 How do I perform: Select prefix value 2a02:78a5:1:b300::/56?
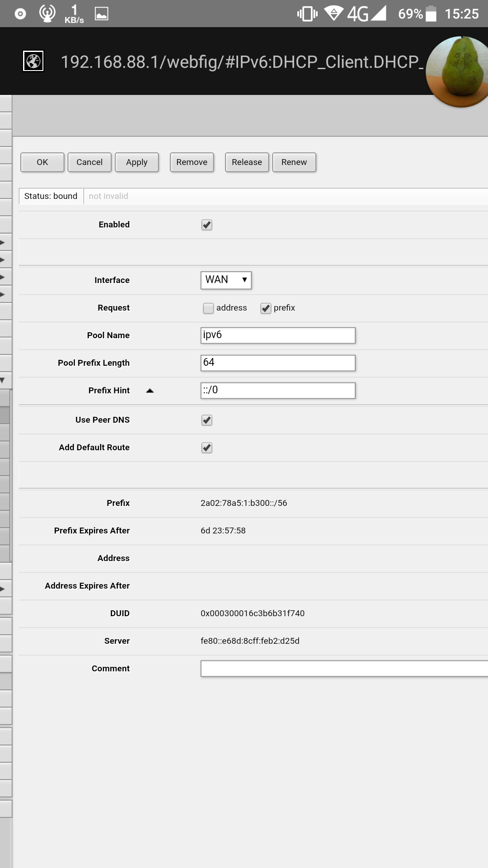click(244, 503)
